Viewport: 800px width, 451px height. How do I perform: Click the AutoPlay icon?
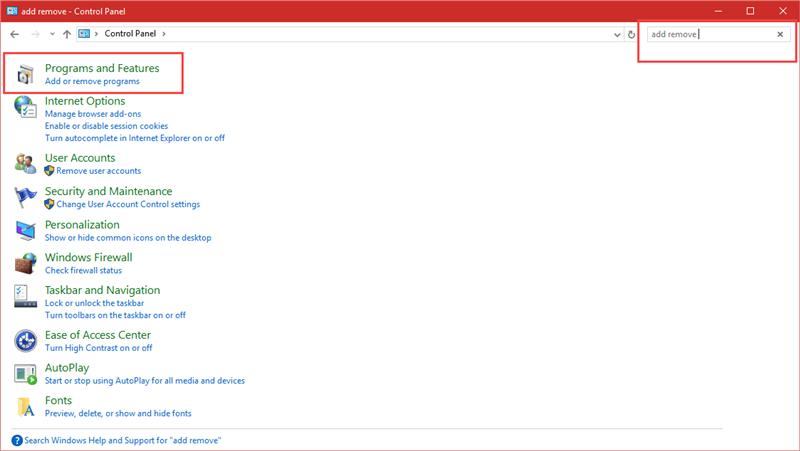pos(25,374)
